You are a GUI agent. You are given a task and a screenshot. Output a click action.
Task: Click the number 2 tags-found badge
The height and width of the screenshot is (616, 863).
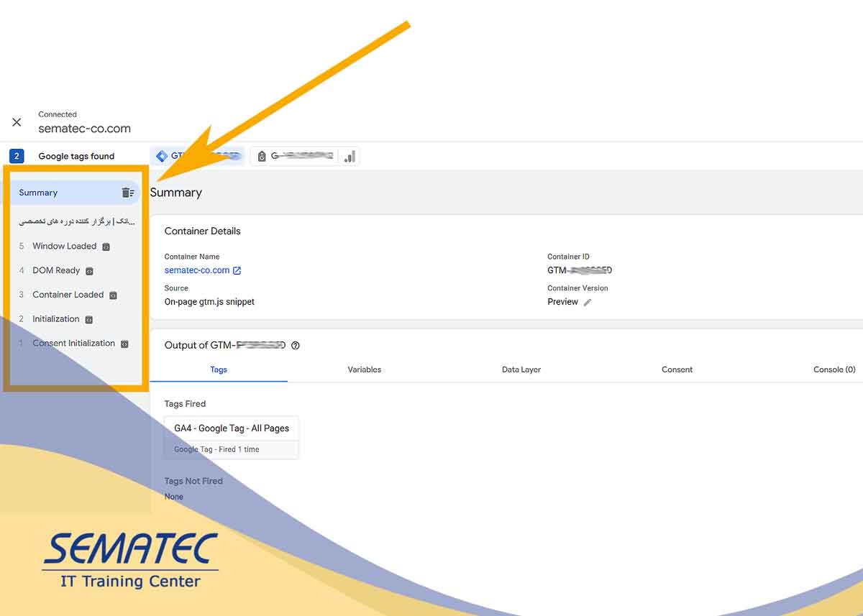tap(17, 156)
